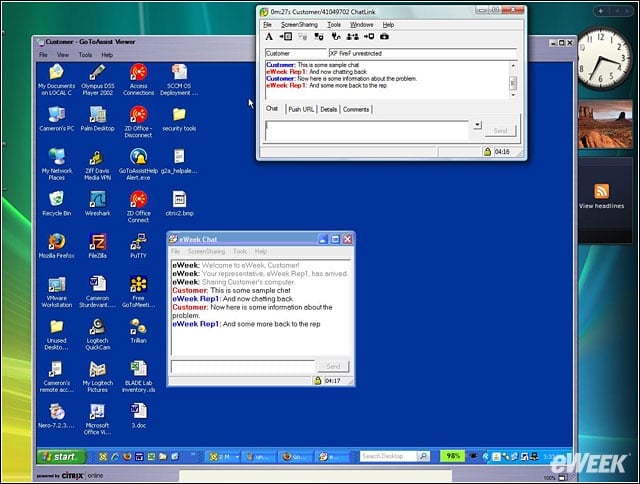Expand the dropdown arrow beside ChatLink Send
Image resolution: width=640 pixels, height=484 pixels.
point(478,125)
